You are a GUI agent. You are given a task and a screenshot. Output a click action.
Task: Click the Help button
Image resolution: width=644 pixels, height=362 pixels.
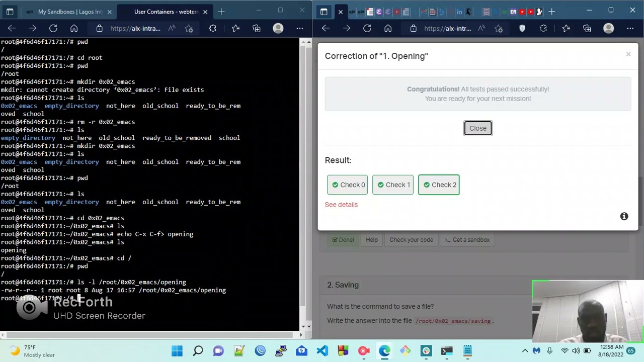click(372, 240)
